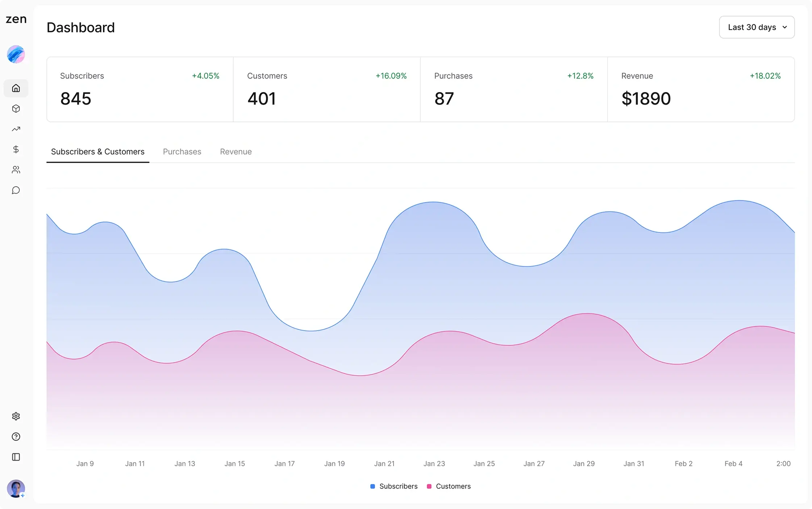The height and width of the screenshot is (509, 812).
Task: Click the zen logo
Action: click(16, 19)
